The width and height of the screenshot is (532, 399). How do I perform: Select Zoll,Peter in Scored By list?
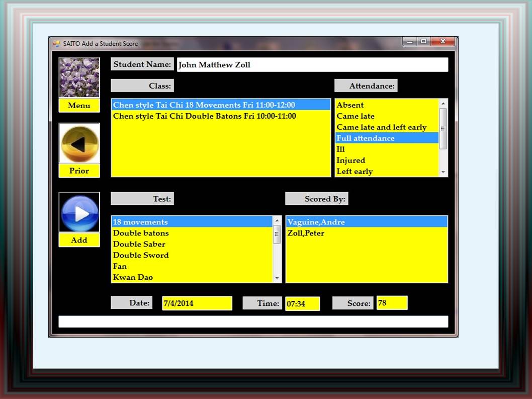coord(306,233)
